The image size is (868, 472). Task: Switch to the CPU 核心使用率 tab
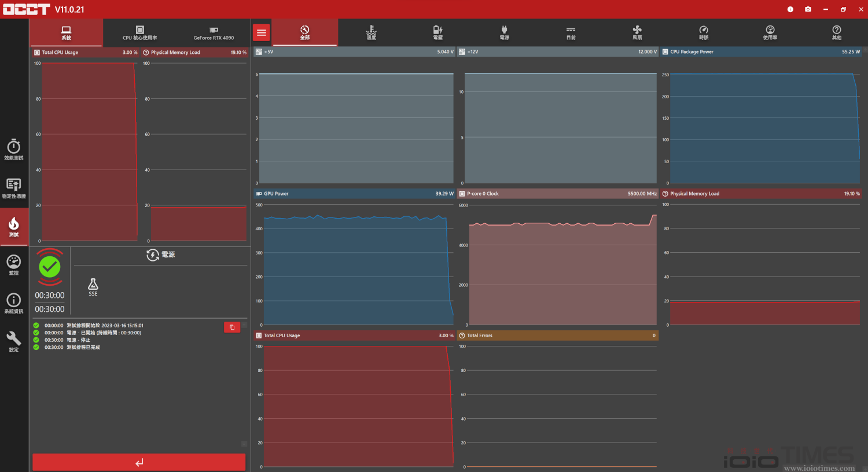[x=139, y=33]
